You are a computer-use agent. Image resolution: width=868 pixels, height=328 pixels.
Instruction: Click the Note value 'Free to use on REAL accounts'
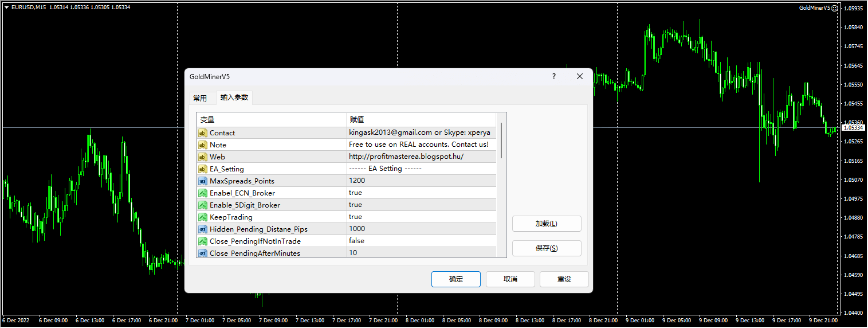[421, 145]
